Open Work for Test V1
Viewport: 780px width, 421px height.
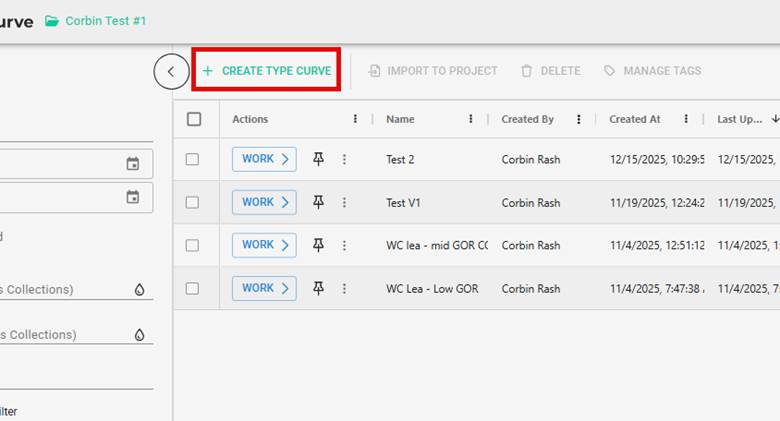[264, 202]
